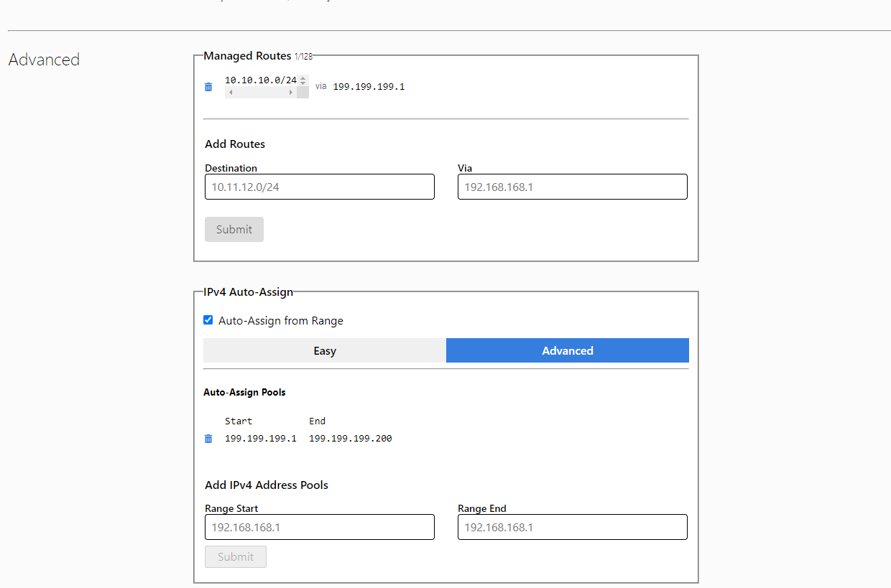The image size is (891, 588).
Task: Click the right arrow of the route scrollbar
Action: coord(291,93)
